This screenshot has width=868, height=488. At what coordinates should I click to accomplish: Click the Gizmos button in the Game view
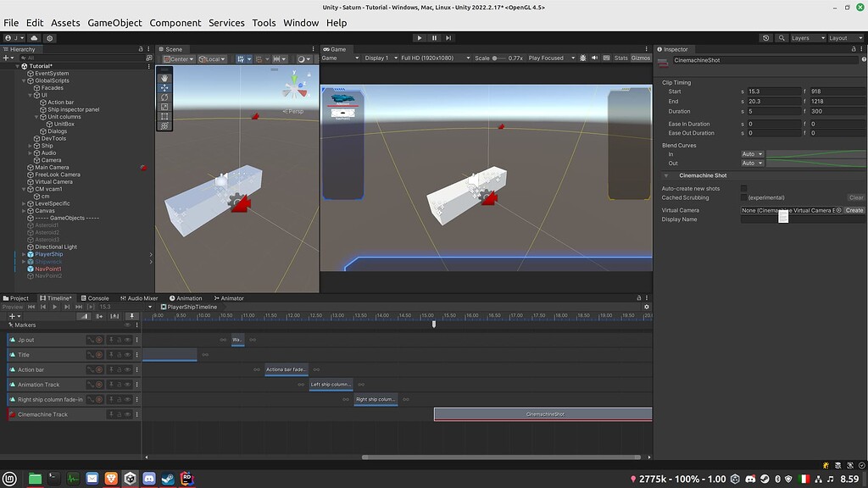640,58
